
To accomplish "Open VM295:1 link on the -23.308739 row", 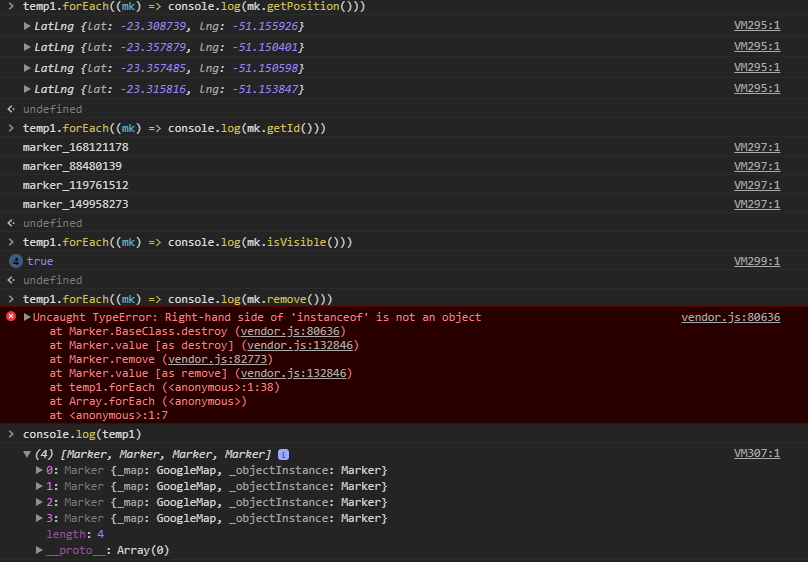I will (x=756, y=25).
